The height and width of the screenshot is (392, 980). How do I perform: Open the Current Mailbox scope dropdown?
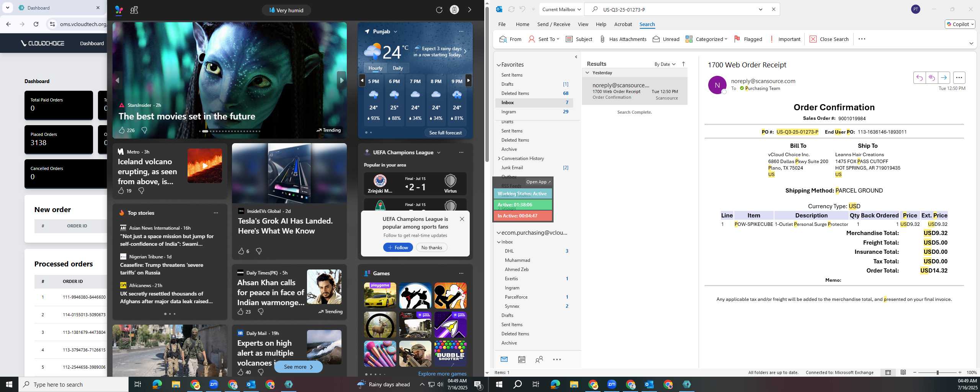click(562, 10)
